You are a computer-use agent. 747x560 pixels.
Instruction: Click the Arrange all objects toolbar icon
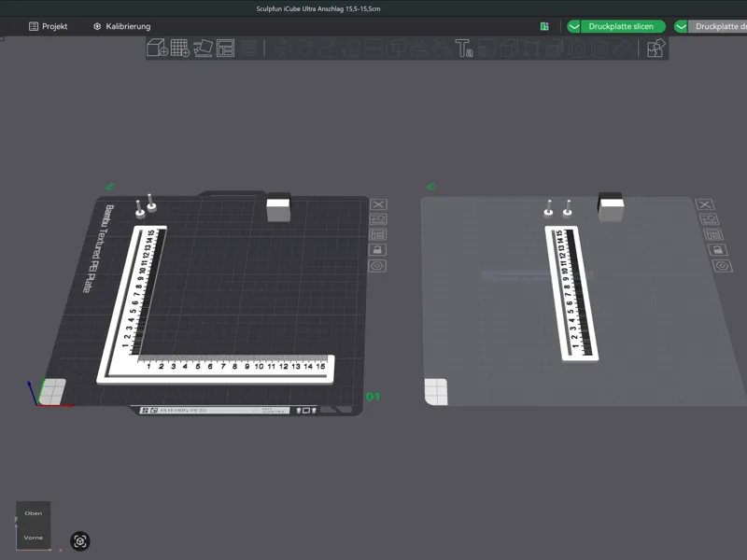(225, 49)
